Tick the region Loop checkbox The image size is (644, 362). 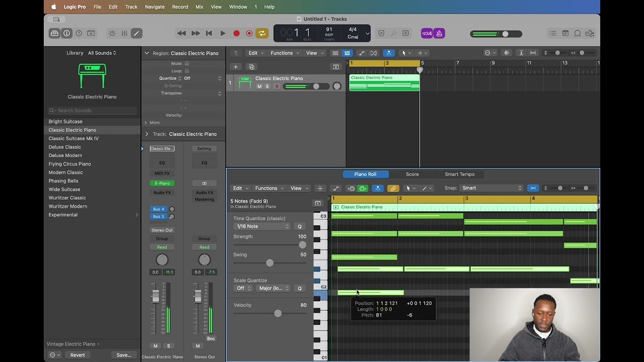[187, 71]
